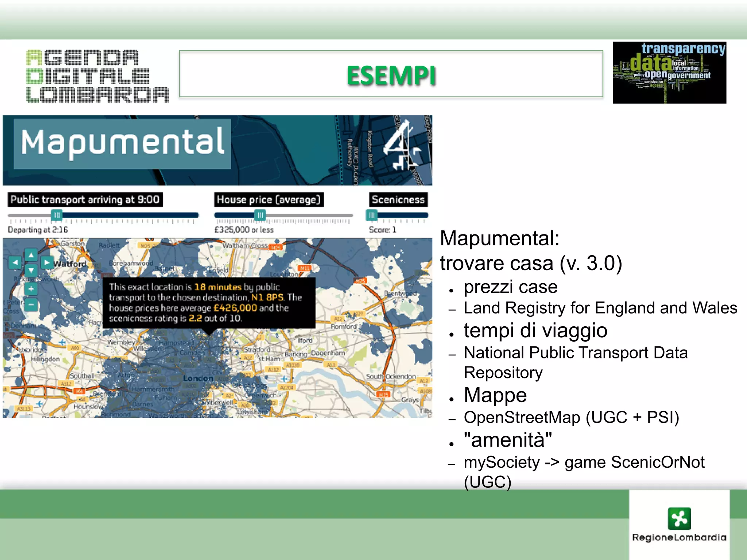Pan the map right with arrow button
This screenshot has width=747, height=560.
point(47,262)
